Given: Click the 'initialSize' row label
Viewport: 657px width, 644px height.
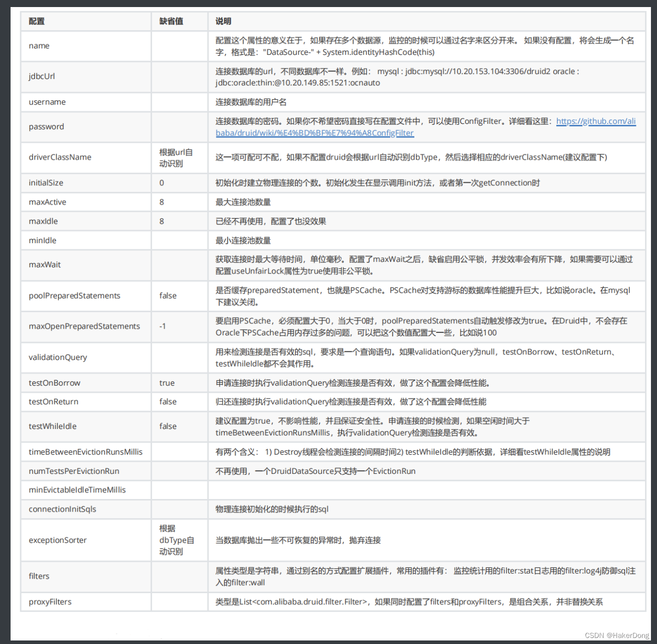Looking at the screenshot, I should 46,183.
